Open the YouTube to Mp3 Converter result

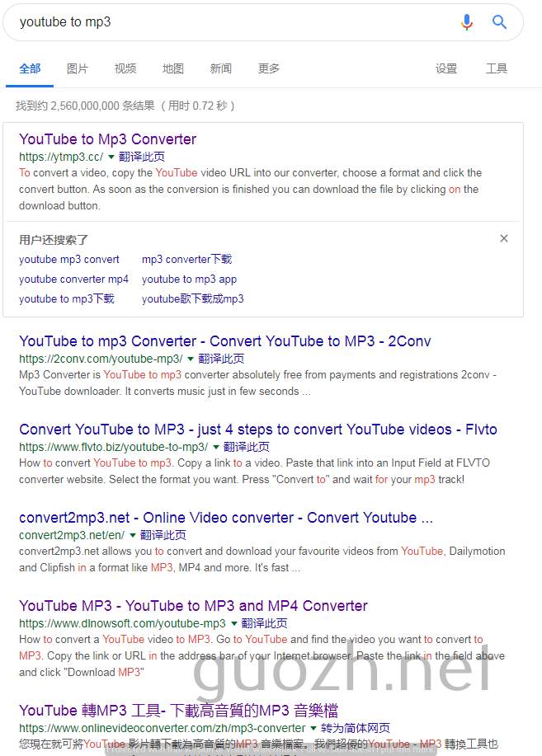point(107,139)
